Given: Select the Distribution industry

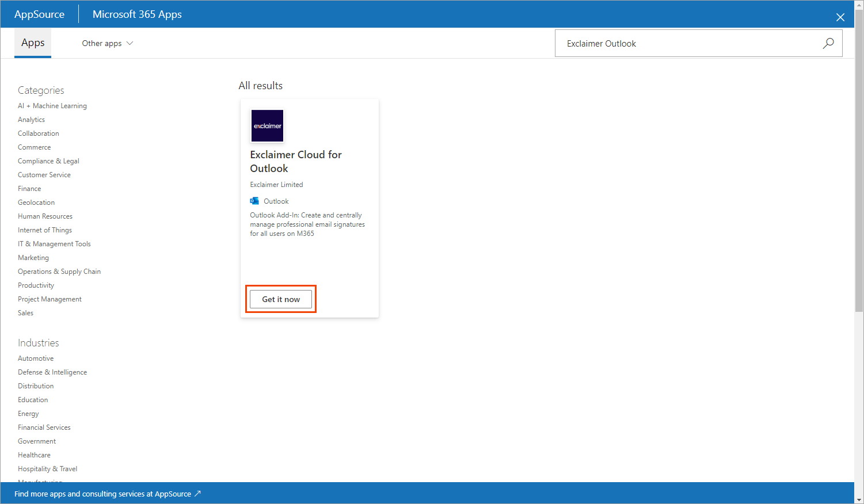Looking at the screenshot, I should coord(36,386).
